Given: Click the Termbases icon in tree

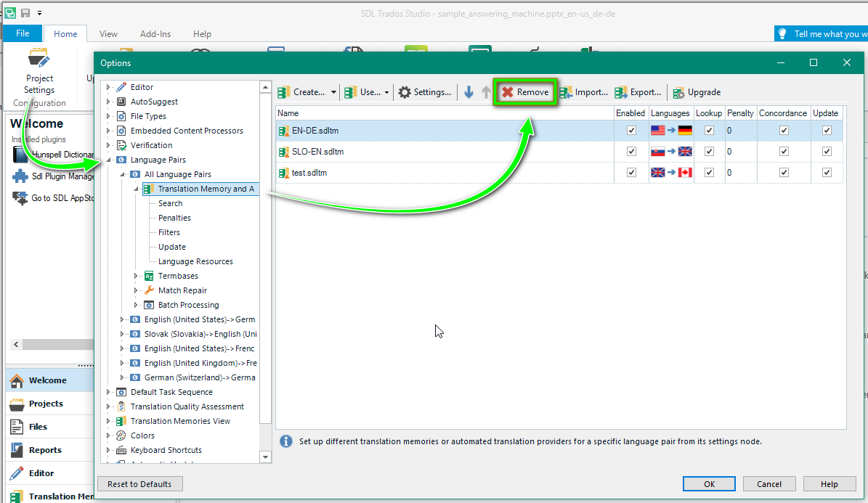Looking at the screenshot, I should pyautogui.click(x=149, y=276).
